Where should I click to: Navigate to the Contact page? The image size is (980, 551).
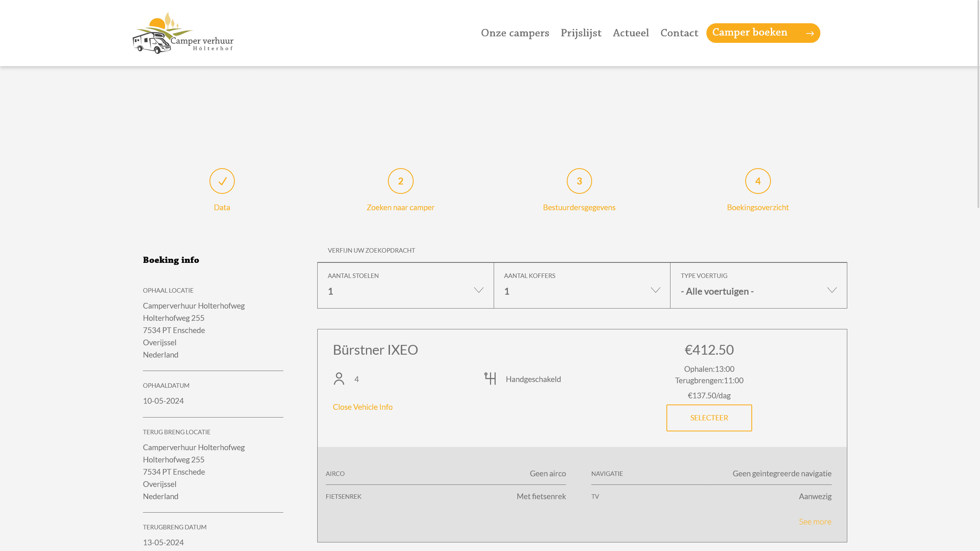point(679,33)
